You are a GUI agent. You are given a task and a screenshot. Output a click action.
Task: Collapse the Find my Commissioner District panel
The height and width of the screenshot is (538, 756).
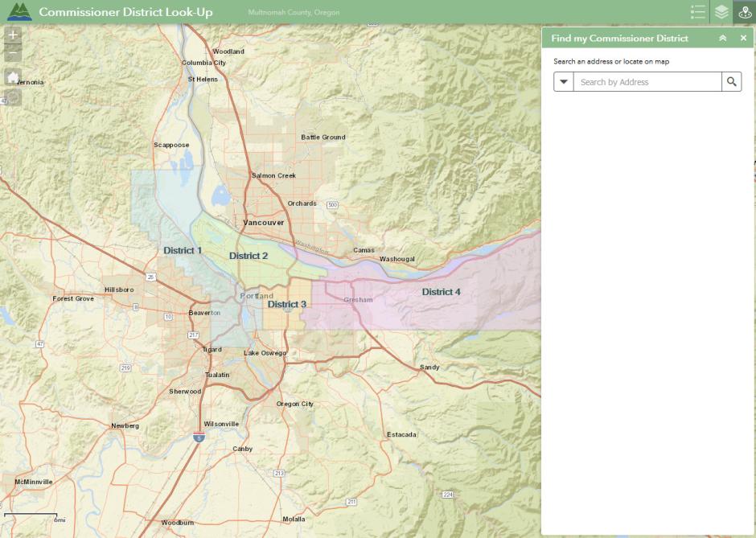(x=722, y=39)
